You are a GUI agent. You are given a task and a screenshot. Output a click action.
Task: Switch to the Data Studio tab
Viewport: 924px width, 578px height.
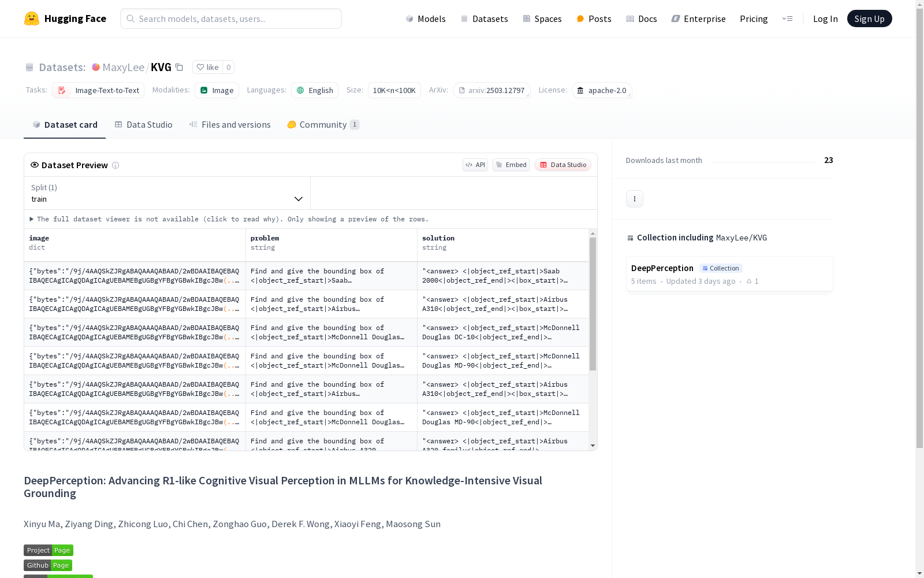click(143, 125)
